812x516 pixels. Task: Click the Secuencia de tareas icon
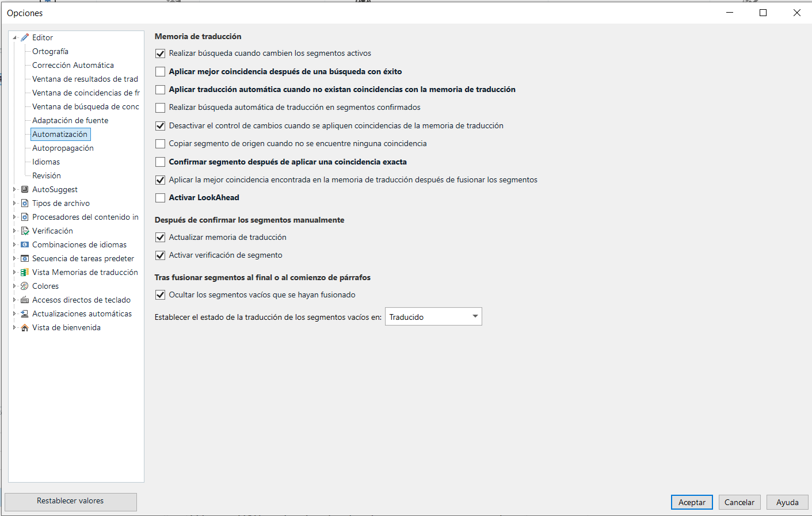click(x=25, y=258)
